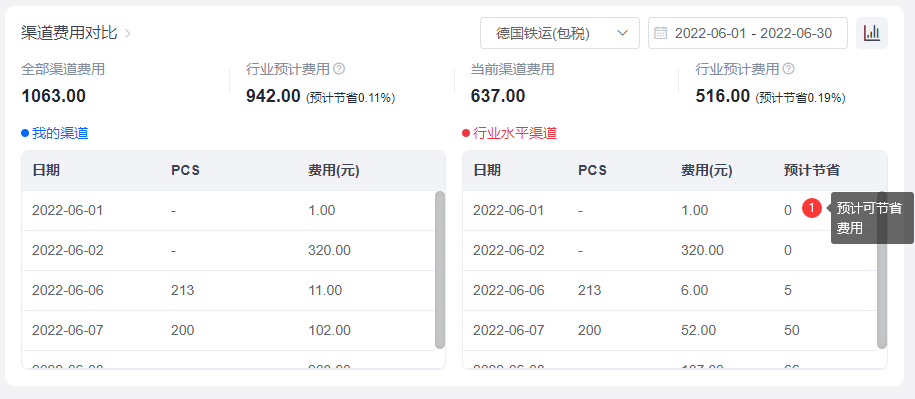Click the blue dot before 我的渠道

(25, 133)
